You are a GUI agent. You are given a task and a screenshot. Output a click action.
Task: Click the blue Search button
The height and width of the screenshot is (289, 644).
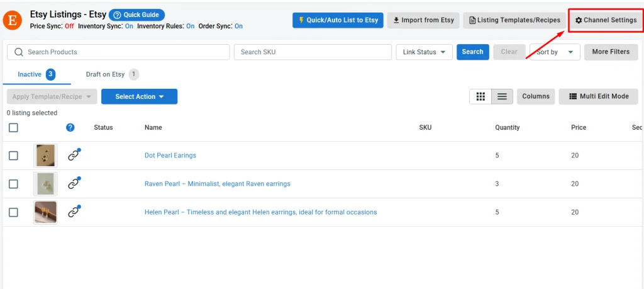pos(473,52)
